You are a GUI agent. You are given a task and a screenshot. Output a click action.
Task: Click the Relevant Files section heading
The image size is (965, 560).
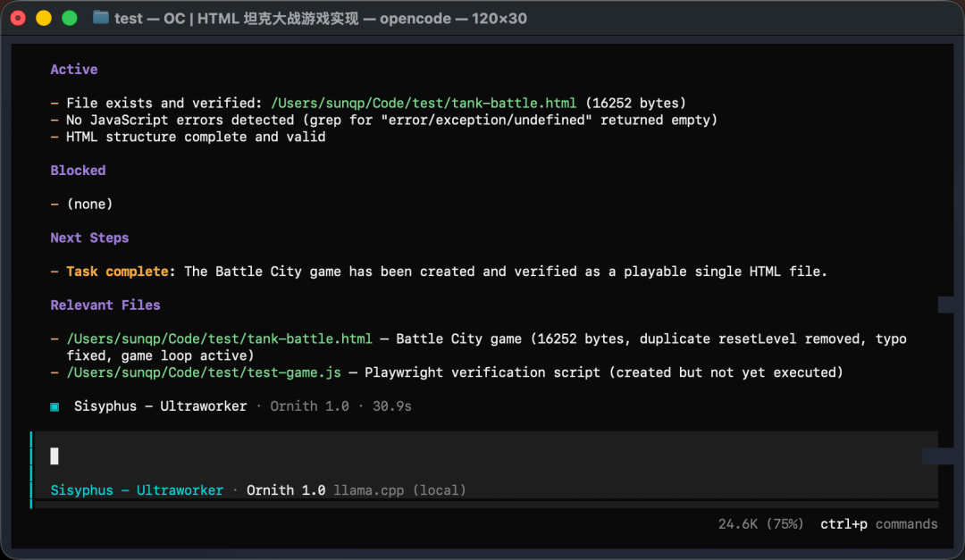click(105, 305)
